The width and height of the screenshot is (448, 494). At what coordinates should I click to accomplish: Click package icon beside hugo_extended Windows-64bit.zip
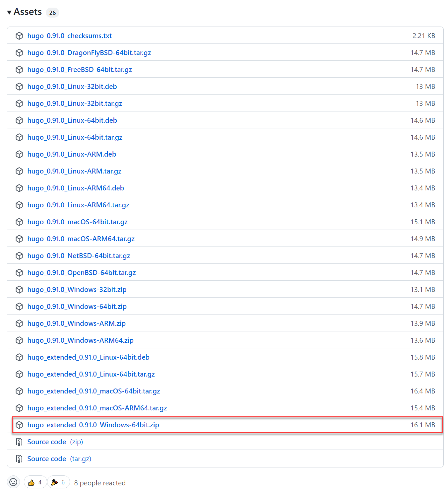(19, 425)
